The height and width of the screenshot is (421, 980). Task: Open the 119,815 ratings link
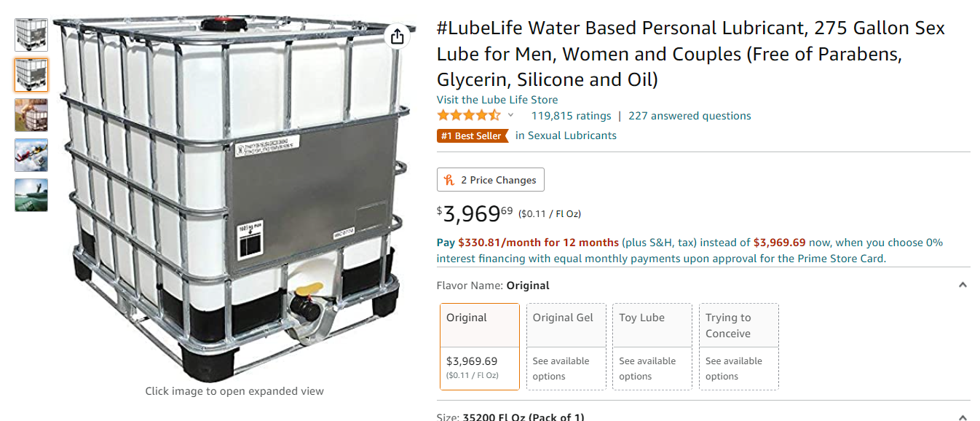571,116
